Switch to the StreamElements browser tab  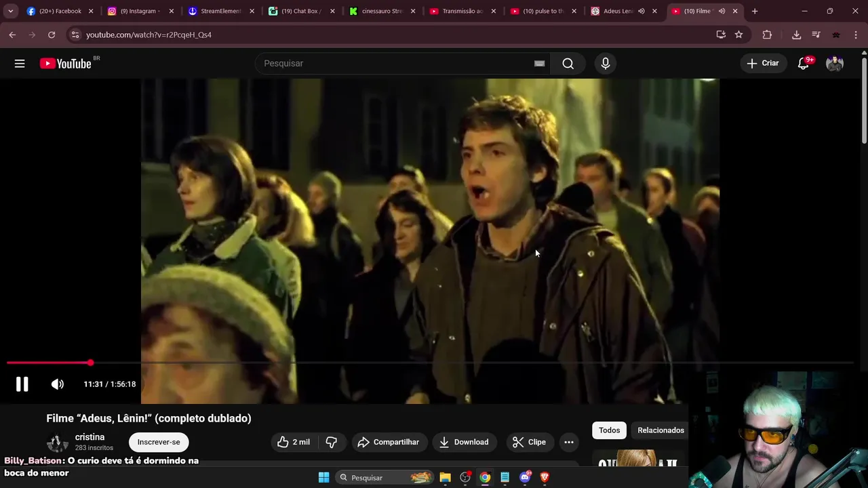221,11
